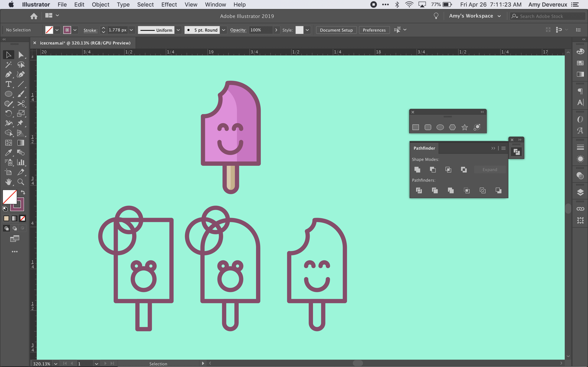Select the Pen tool
The width and height of the screenshot is (588, 367).
pos(8,75)
